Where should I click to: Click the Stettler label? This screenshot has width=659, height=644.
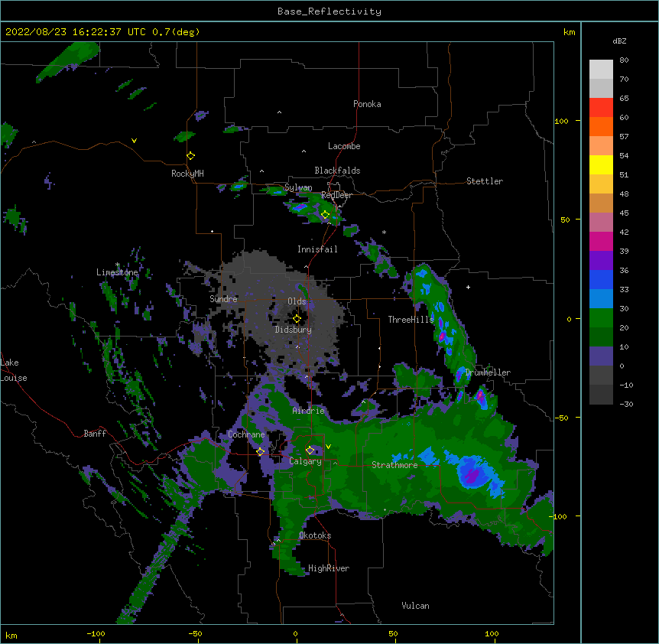coord(484,181)
